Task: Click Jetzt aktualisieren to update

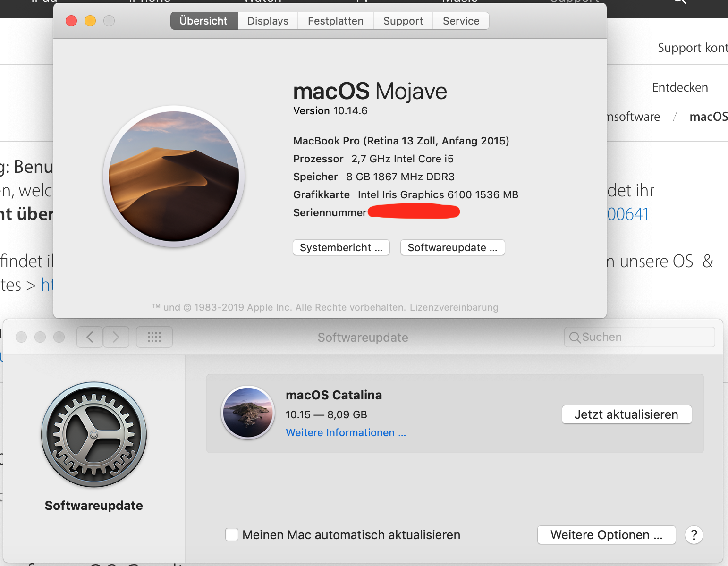Action: coord(626,414)
